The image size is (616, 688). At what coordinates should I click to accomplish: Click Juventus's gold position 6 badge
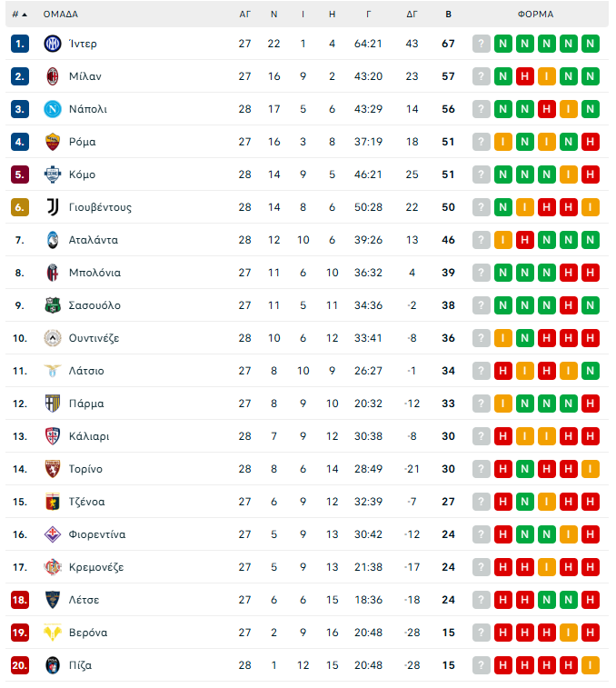click(x=20, y=207)
